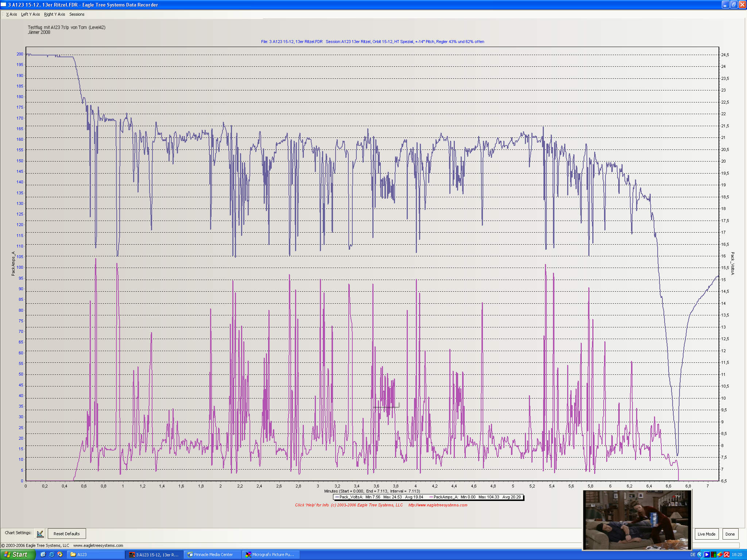747x560 pixels.
Task: Click the amps peak near 0.7 minutes
Action: coord(96,260)
